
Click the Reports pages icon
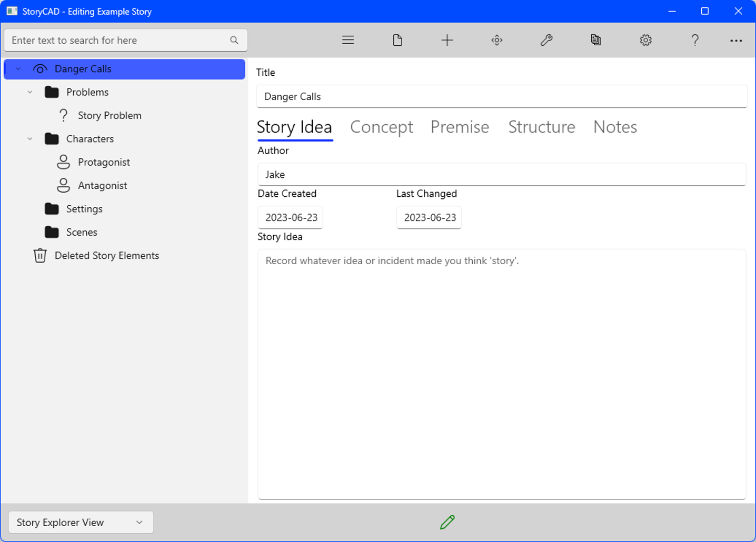click(595, 40)
